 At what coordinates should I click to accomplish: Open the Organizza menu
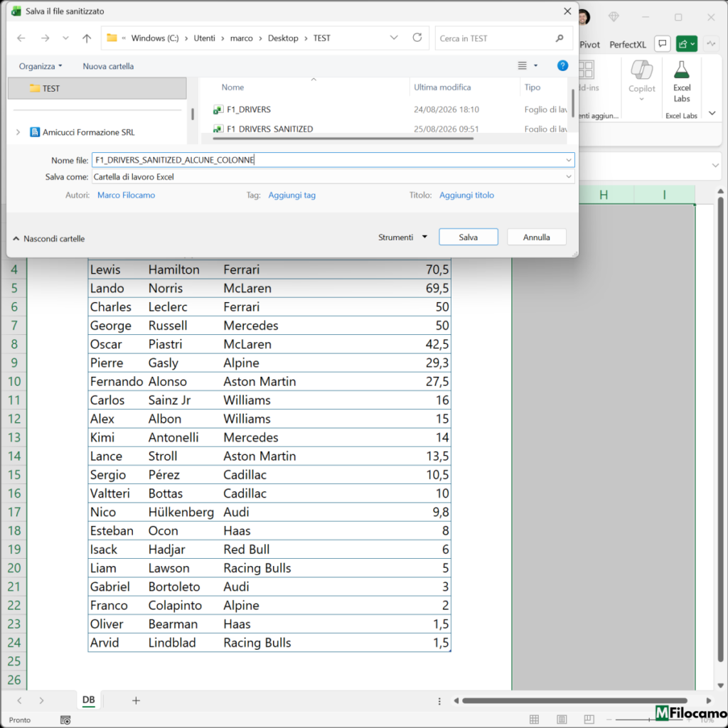point(41,66)
